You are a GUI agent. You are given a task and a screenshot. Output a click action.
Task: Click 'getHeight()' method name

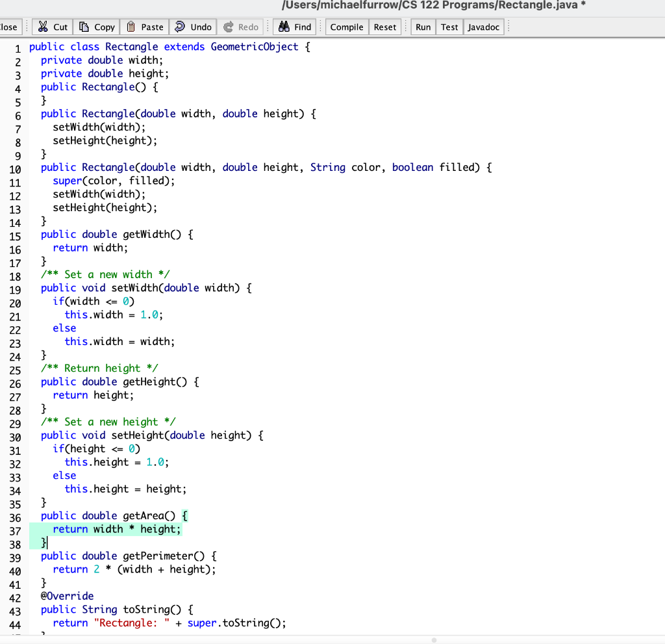(x=155, y=381)
